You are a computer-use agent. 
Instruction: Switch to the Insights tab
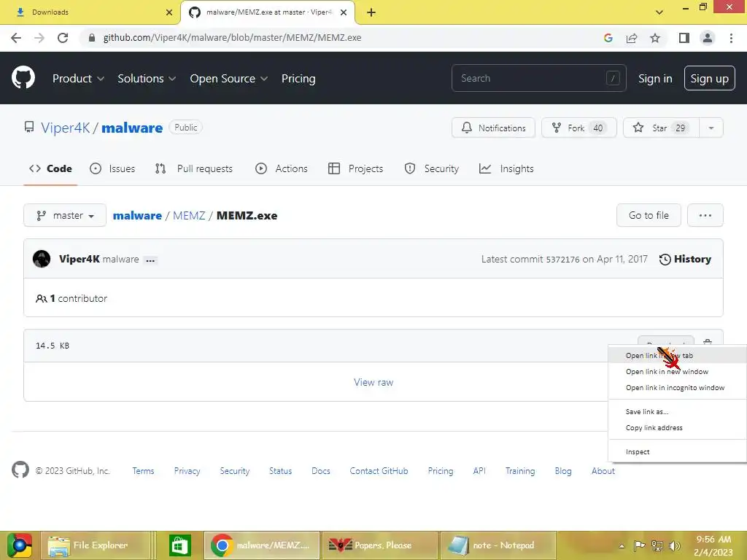pyautogui.click(x=506, y=168)
